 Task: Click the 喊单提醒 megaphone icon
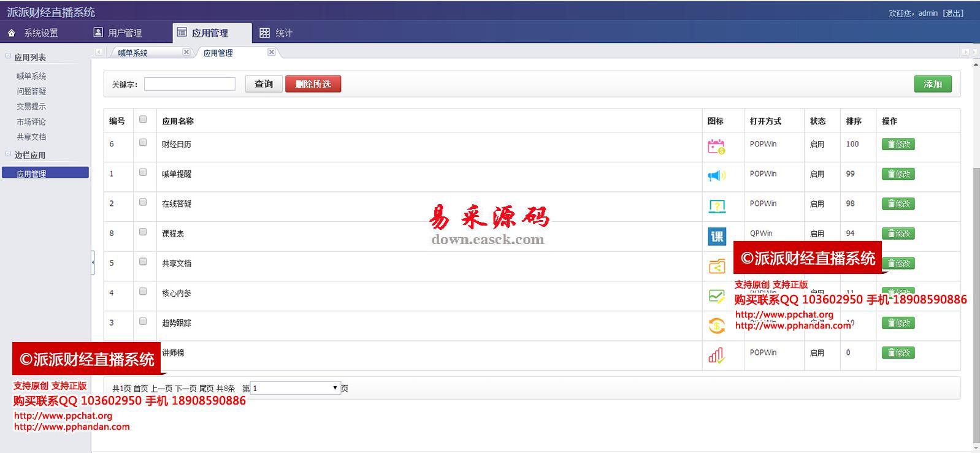pyautogui.click(x=716, y=176)
